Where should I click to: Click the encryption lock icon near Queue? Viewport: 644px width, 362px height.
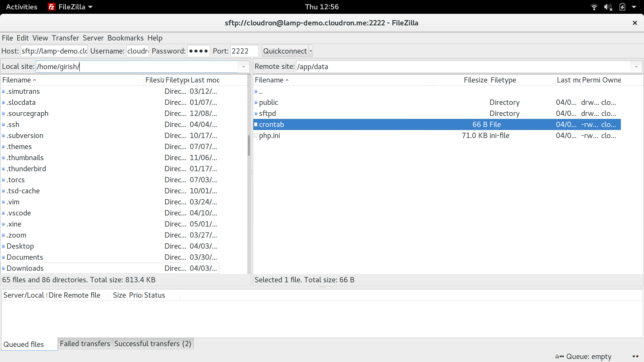557,356
